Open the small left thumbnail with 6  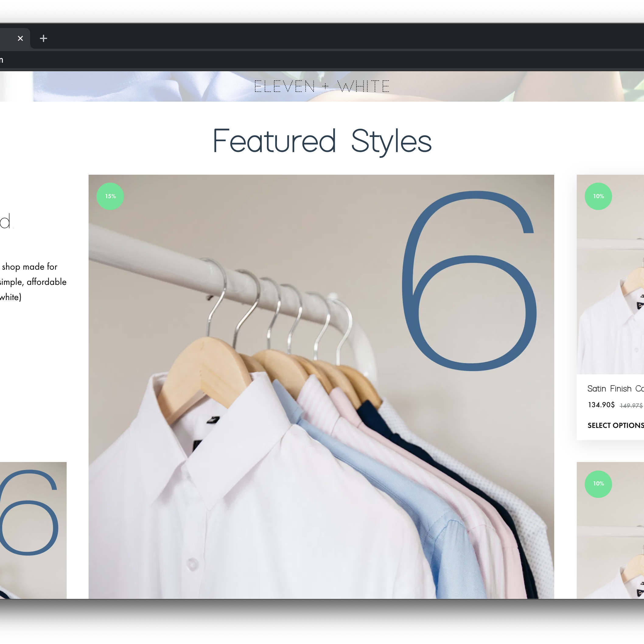tap(33, 530)
